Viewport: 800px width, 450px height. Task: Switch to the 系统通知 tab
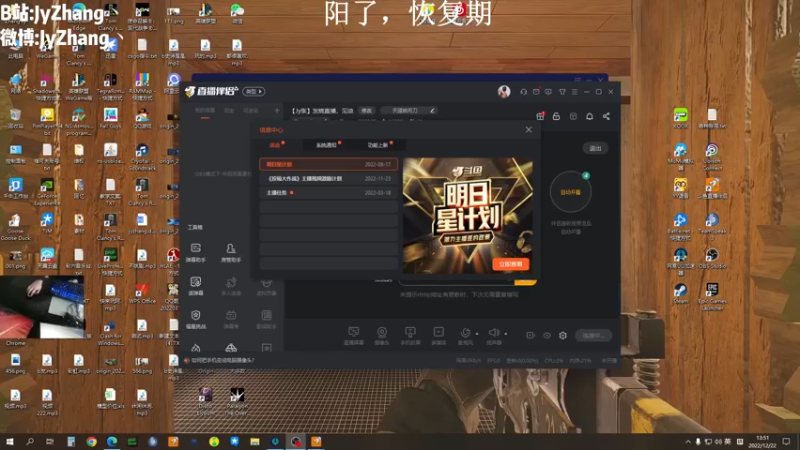(328, 145)
